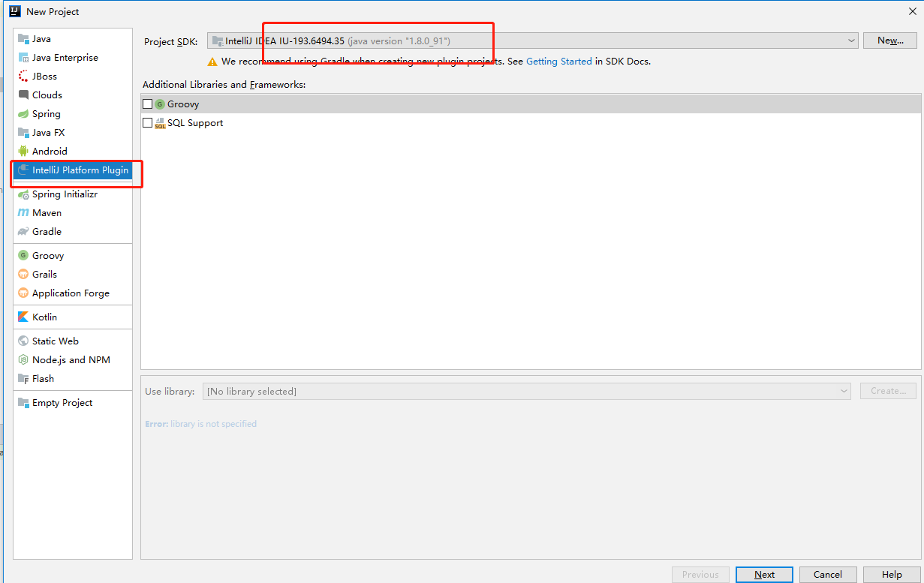
Task: Select Android project type label
Action: pos(50,152)
